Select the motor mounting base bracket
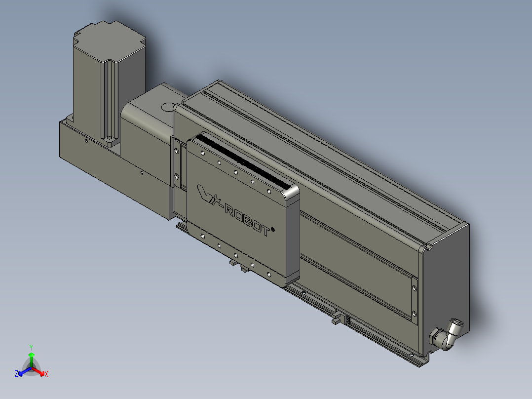This screenshot has height=399, width=532. [x=114, y=170]
